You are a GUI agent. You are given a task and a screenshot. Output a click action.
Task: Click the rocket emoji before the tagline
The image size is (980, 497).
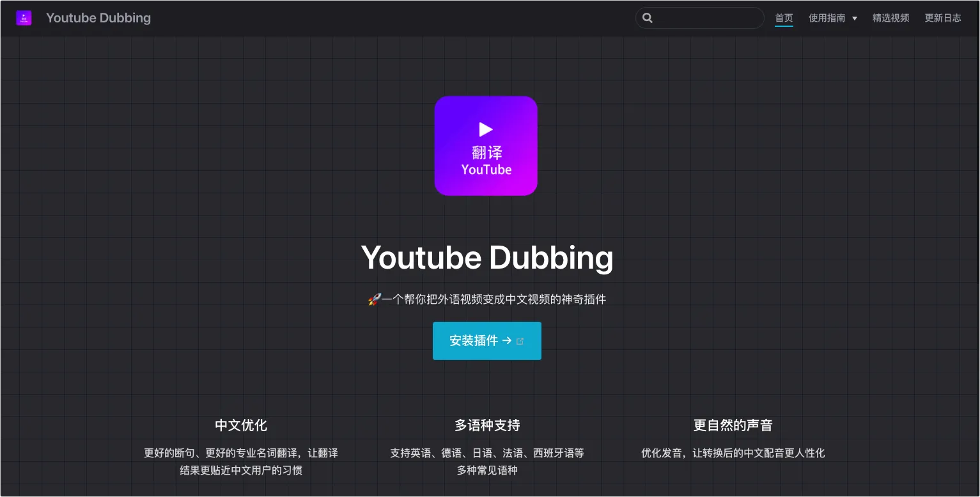pyautogui.click(x=375, y=299)
